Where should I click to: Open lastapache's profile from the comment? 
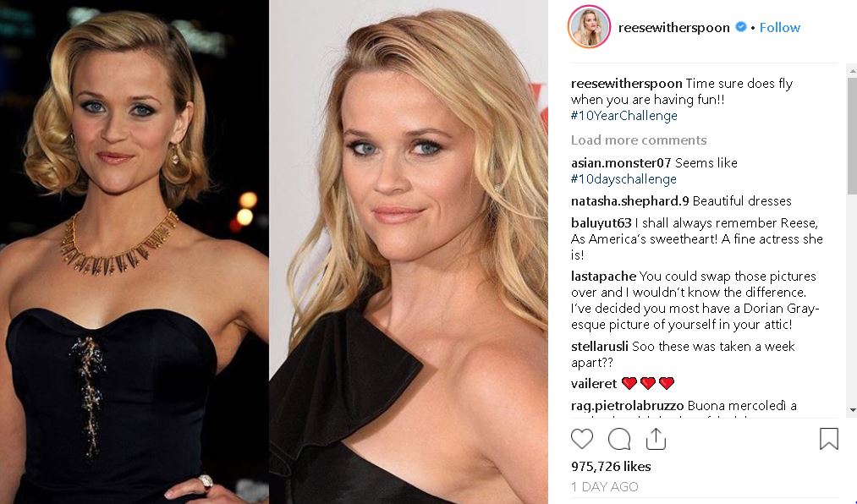(x=603, y=277)
